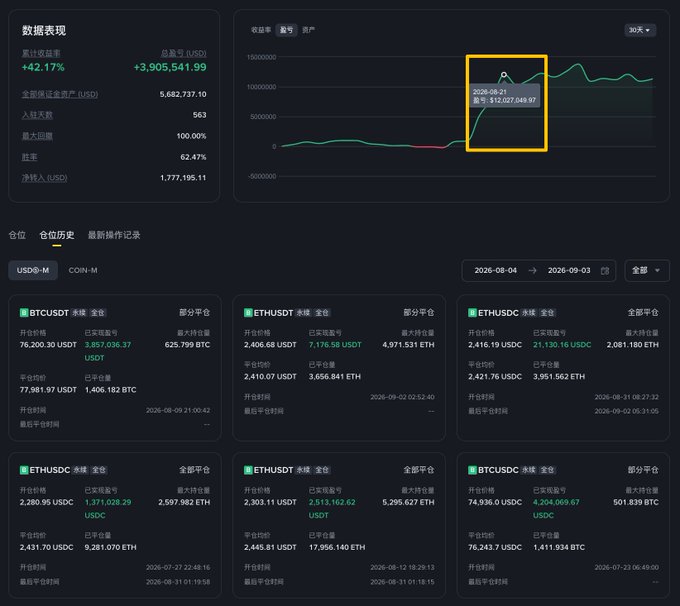The width and height of the screenshot is (680, 606).
Task: Click the +3,905,541.99 total PnL value
Action: coord(170,67)
